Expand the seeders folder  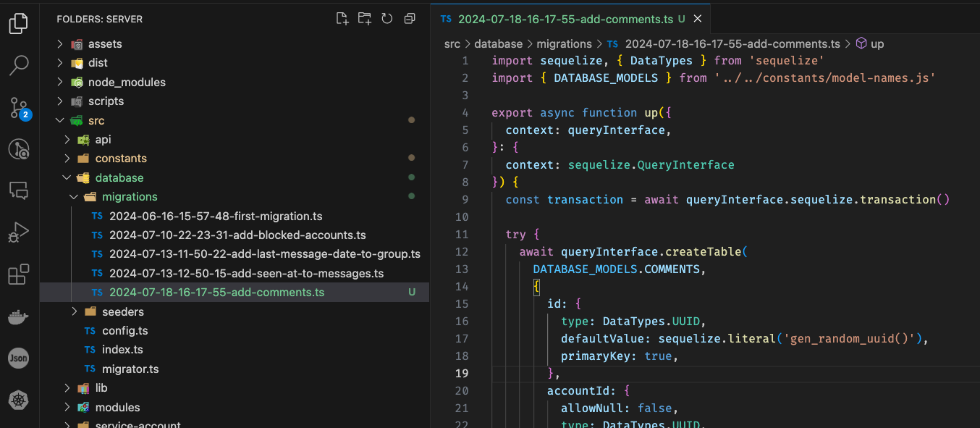235,312
